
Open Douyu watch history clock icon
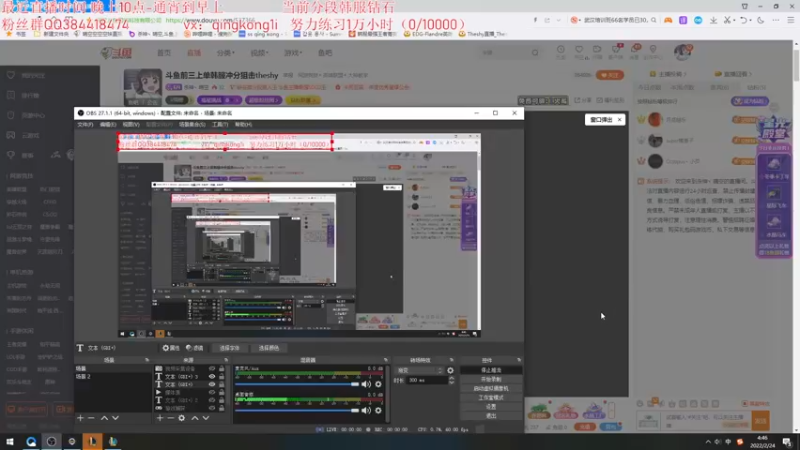(561, 49)
